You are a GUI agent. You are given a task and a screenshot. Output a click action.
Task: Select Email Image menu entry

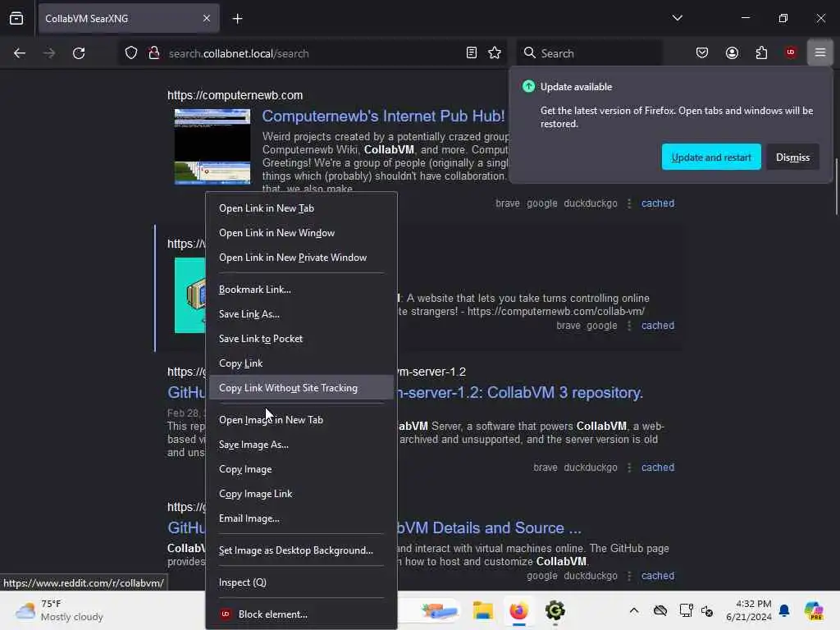coord(302,518)
